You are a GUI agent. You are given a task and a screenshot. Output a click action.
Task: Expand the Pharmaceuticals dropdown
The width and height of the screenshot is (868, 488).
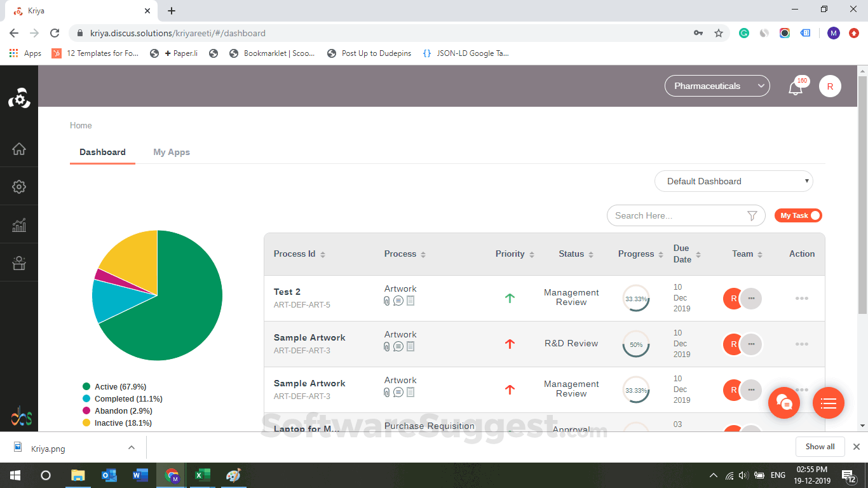[x=717, y=86]
